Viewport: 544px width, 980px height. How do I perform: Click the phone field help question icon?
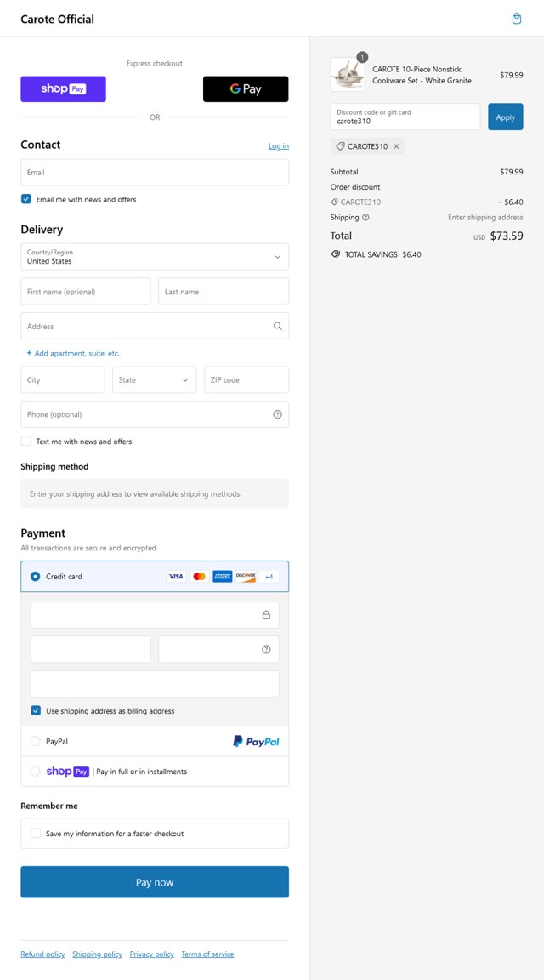(278, 414)
